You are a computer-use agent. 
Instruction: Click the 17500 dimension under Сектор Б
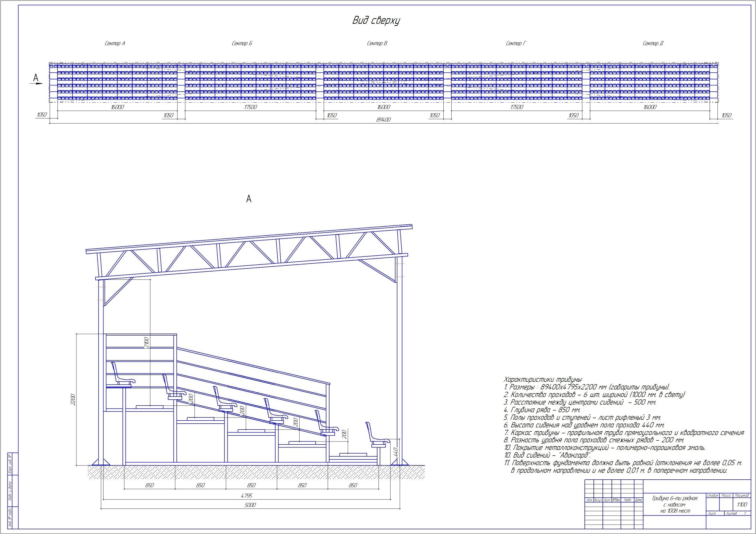click(x=250, y=107)
